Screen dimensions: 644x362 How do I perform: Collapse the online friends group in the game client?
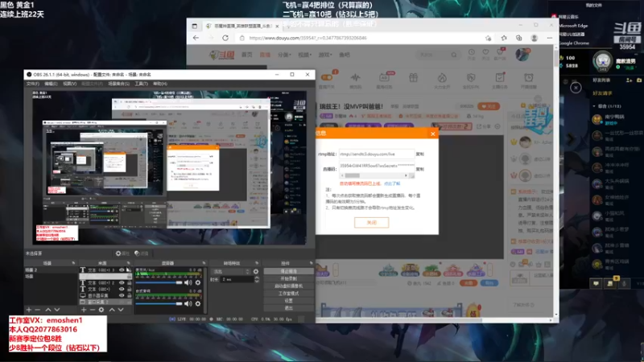click(x=594, y=106)
